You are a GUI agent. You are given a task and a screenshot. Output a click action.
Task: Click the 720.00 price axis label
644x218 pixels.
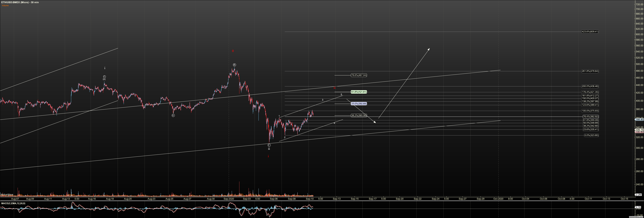[x=640, y=4]
